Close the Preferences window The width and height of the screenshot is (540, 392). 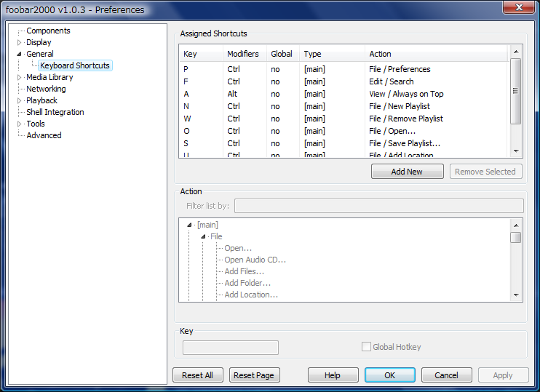click(x=519, y=7)
